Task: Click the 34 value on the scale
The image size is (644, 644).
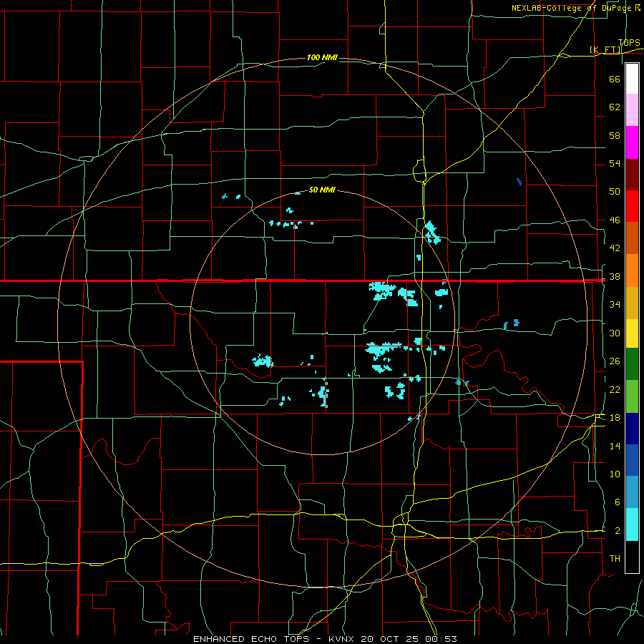Action: [x=615, y=305]
